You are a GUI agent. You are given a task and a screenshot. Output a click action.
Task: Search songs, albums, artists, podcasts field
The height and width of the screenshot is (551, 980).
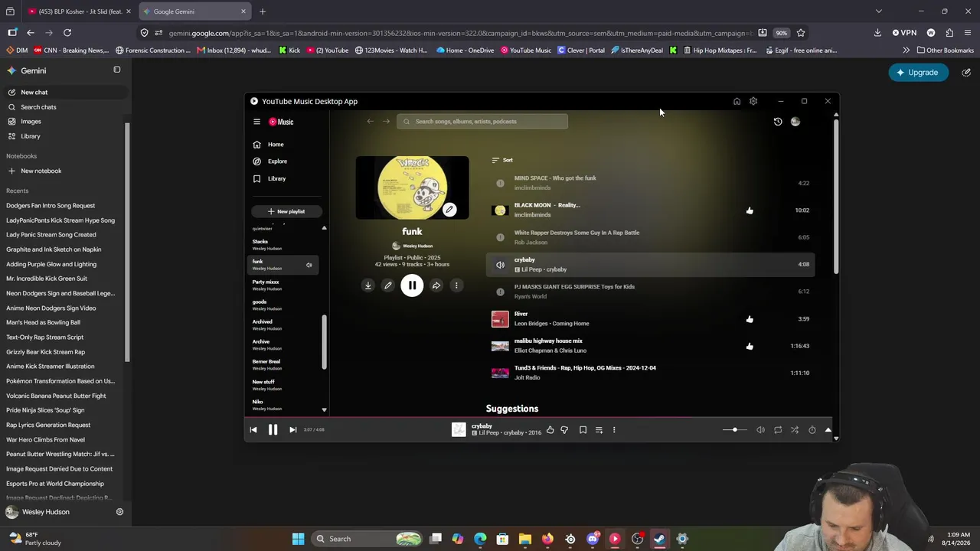tap(482, 122)
